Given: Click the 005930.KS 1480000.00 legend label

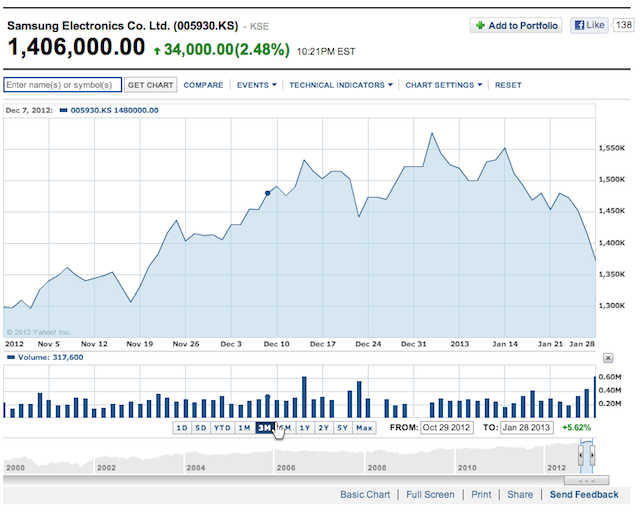Looking at the screenshot, I should tap(114, 110).
